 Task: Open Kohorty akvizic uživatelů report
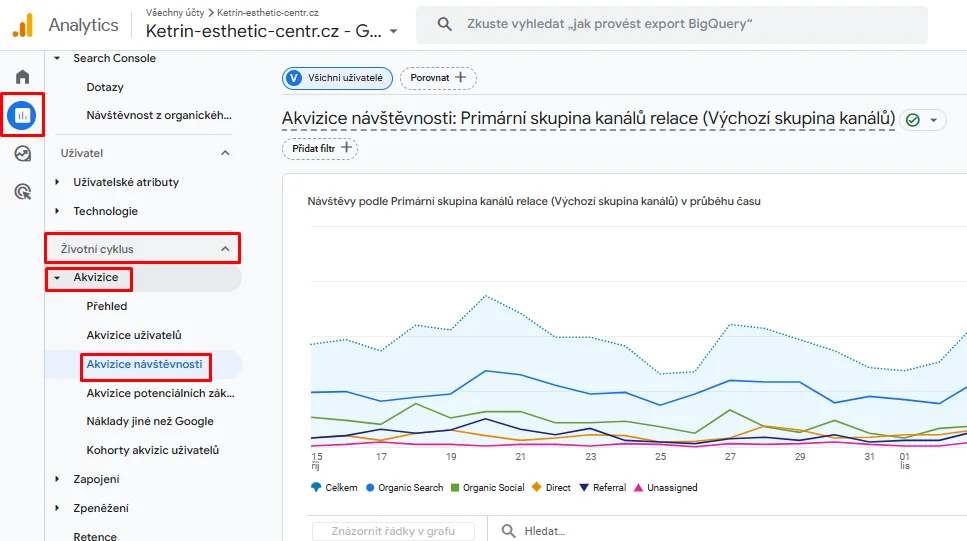(152, 450)
